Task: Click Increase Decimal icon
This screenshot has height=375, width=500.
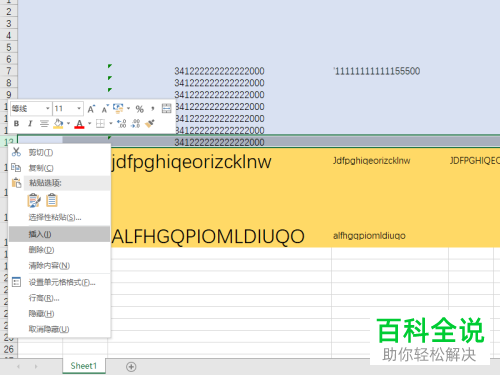Action: click(122, 124)
